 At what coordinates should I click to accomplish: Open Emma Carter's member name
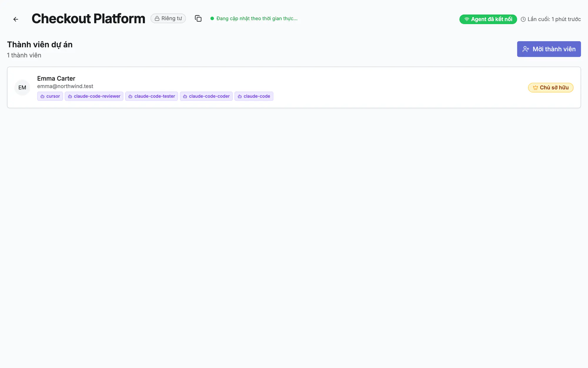tap(56, 79)
